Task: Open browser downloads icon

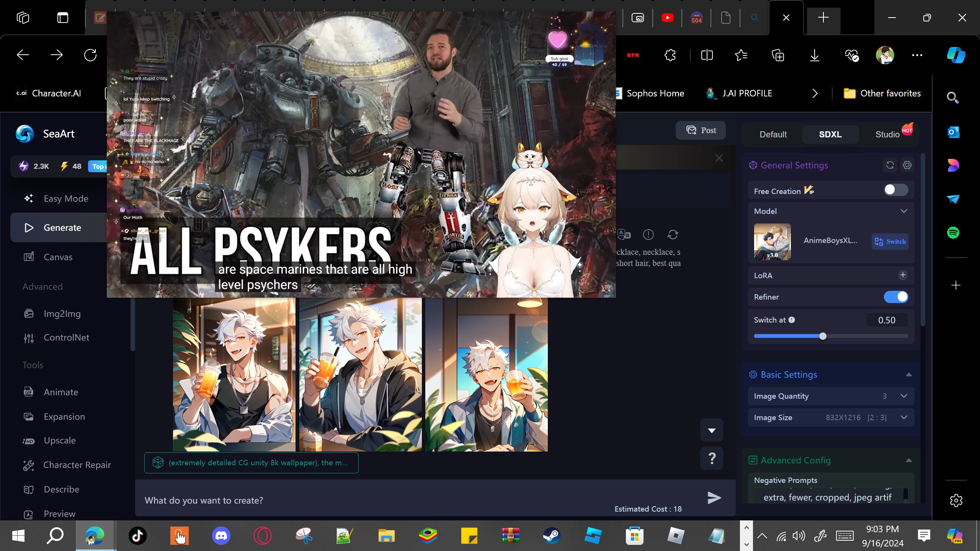Action: tap(815, 55)
